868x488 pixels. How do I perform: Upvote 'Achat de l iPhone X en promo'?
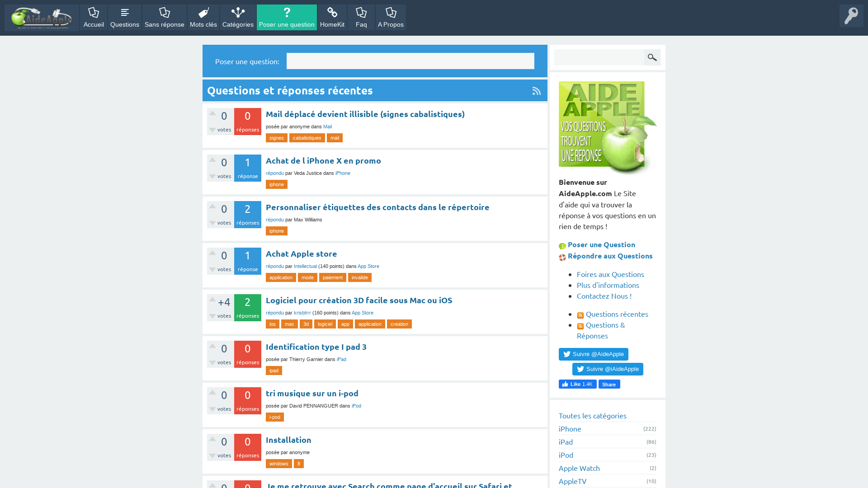point(212,160)
